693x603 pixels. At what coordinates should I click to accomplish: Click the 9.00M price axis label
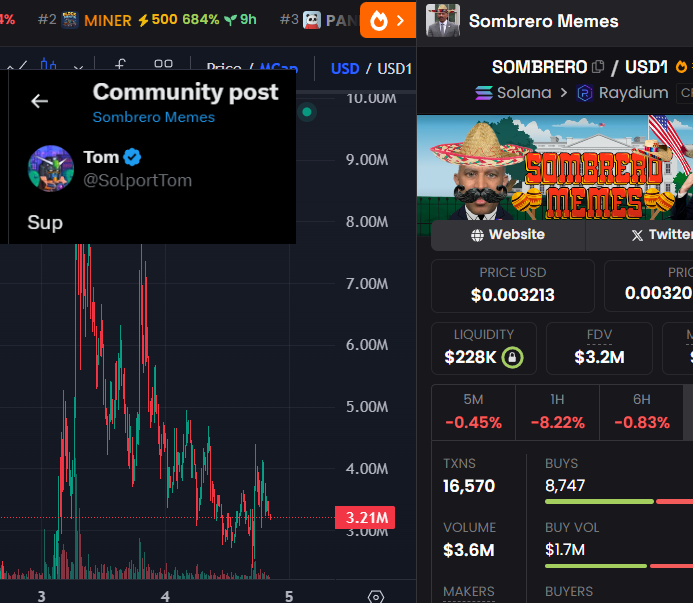(x=367, y=160)
